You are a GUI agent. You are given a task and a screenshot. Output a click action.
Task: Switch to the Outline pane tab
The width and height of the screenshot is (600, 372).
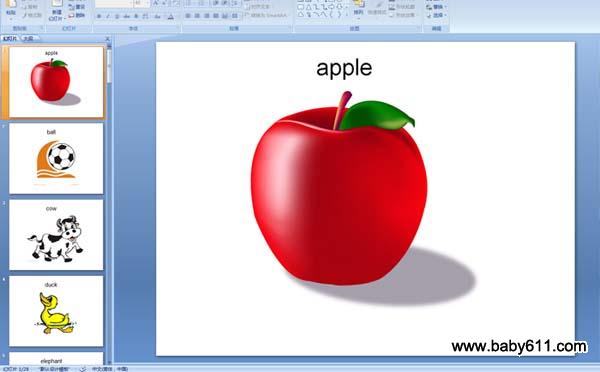pos(28,38)
